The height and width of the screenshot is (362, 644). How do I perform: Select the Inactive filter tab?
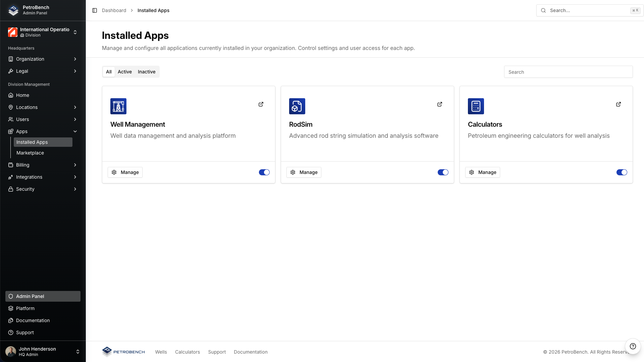pyautogui.click(x=147, y=72)
